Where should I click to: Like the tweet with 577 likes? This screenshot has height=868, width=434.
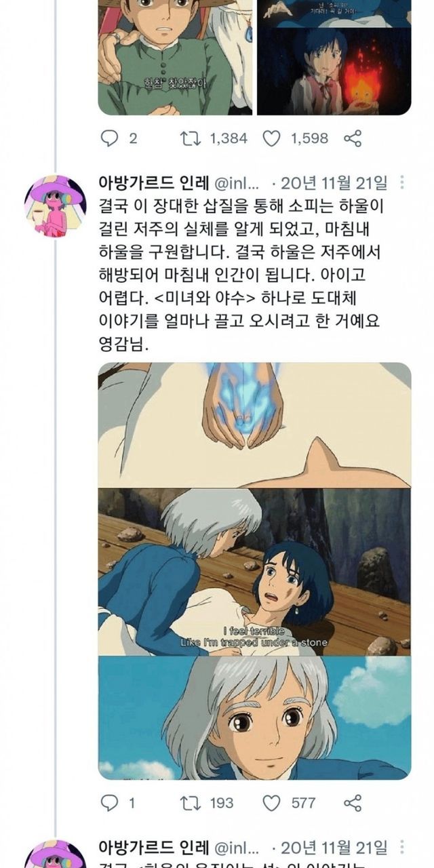[x=271, y=803]
